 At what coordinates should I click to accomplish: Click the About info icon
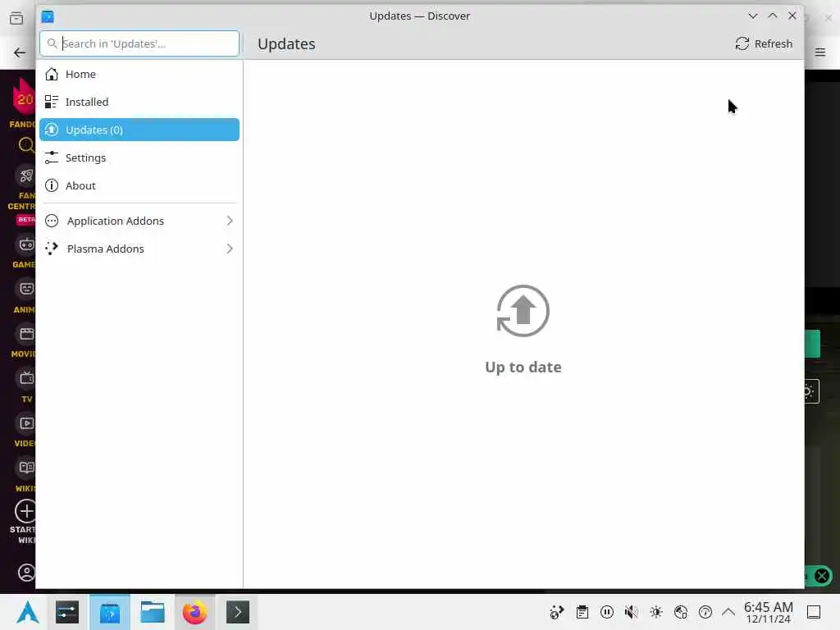[x=52, y=185]
